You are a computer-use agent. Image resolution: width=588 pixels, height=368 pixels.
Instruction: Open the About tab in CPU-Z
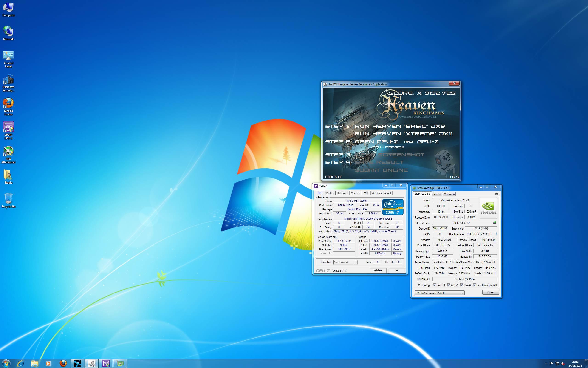click(x=388, y=193)
